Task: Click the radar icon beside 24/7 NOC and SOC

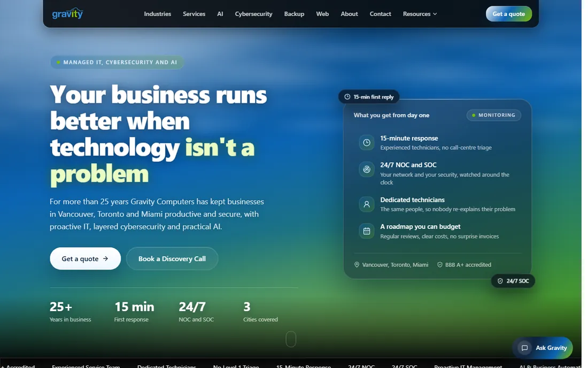Action: (366, 169)
